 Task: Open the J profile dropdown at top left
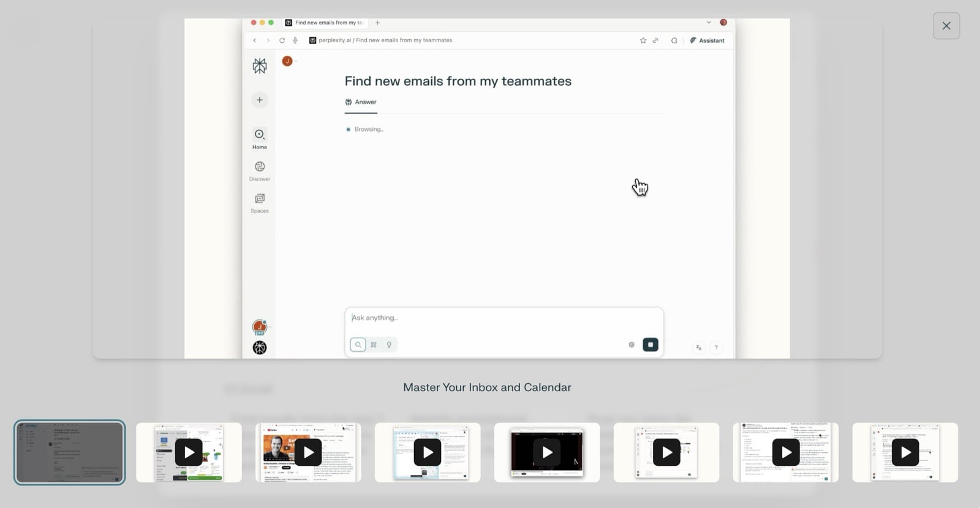click(288, 61)
